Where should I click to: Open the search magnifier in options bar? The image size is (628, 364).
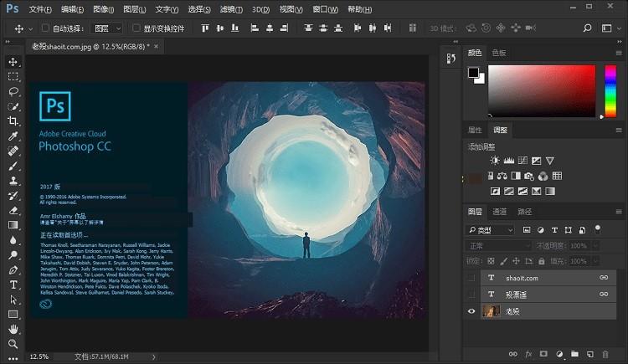click(x=587, y=28)
